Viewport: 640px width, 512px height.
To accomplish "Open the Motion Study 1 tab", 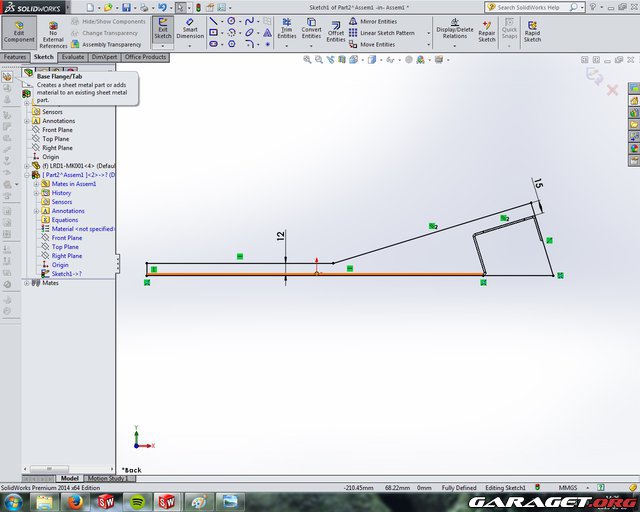I will tap(106, 479).
